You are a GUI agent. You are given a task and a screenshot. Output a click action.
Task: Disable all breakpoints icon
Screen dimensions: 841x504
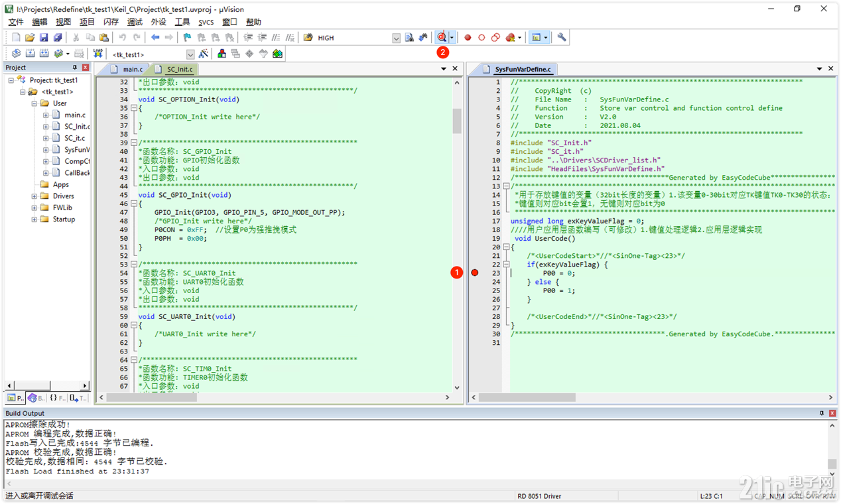[x=495, y=38]
